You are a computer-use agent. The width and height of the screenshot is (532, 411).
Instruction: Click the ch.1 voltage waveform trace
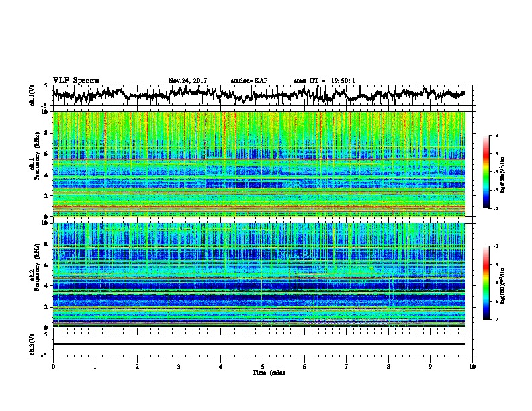[x=259, y=95]
